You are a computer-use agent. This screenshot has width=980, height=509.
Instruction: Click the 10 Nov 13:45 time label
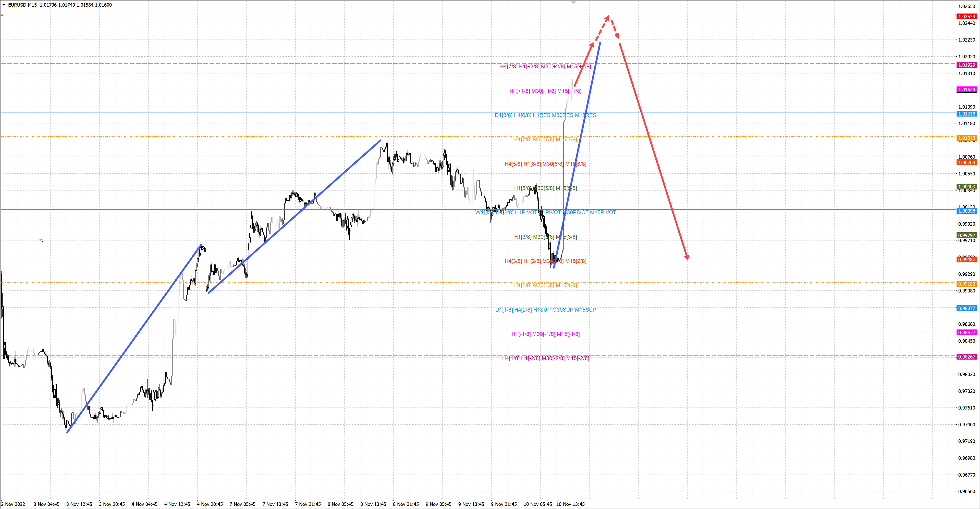(570, 504)
